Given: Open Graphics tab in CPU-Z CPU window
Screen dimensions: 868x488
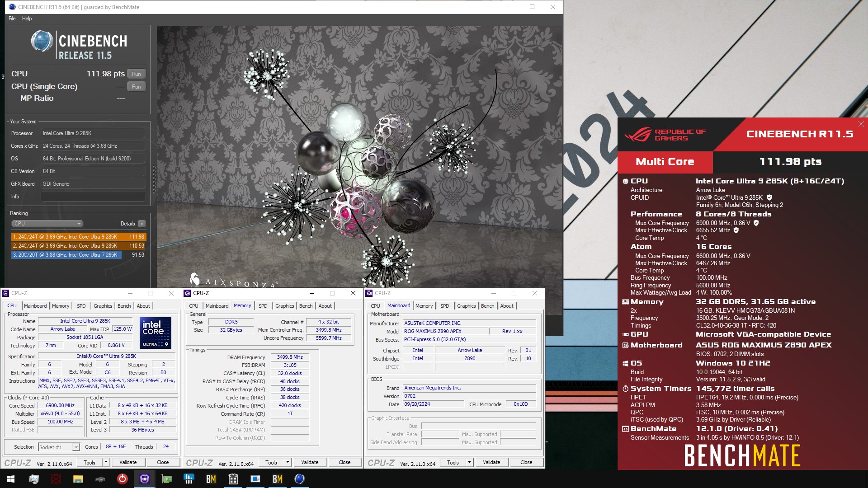Looking at the screenshot, I should [x=103, y=306].
